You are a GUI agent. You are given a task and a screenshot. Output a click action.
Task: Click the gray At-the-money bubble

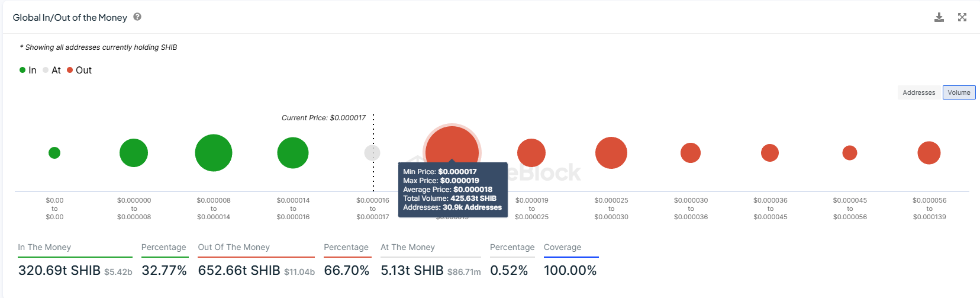372,153
